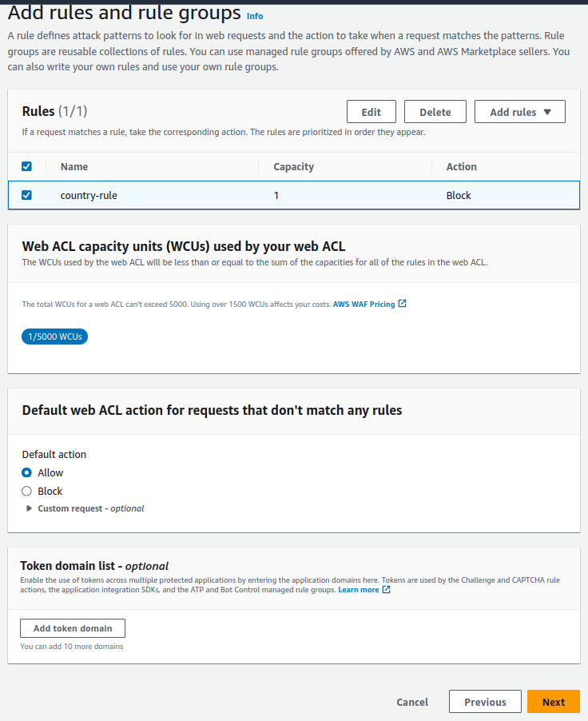
Task: Click the Capacity column header
Action: click(293, 166)
